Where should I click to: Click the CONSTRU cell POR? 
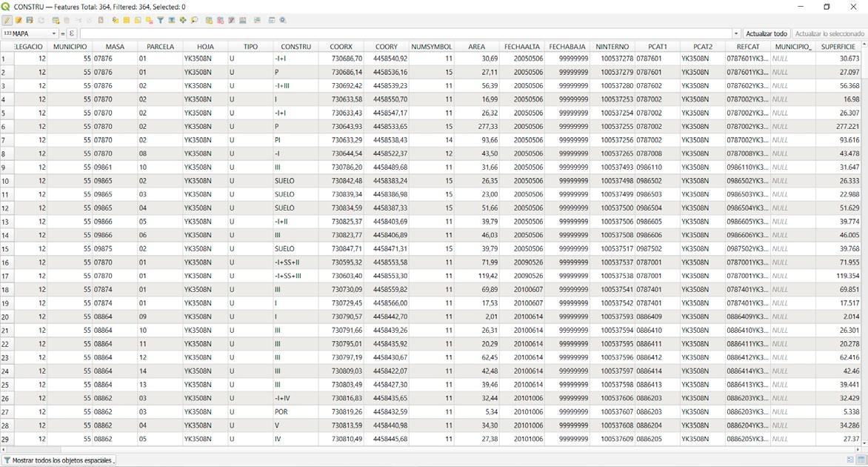tap(296, 411)
